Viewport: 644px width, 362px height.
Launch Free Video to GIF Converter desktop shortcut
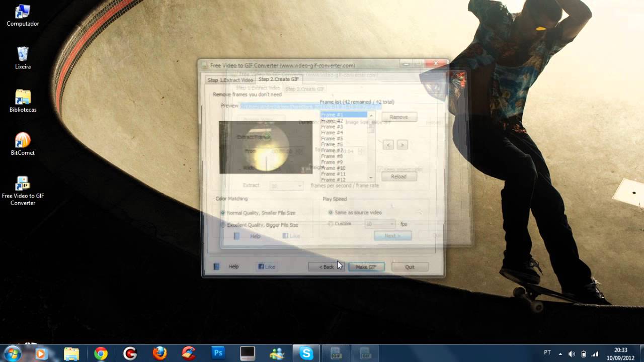point(23,191)
